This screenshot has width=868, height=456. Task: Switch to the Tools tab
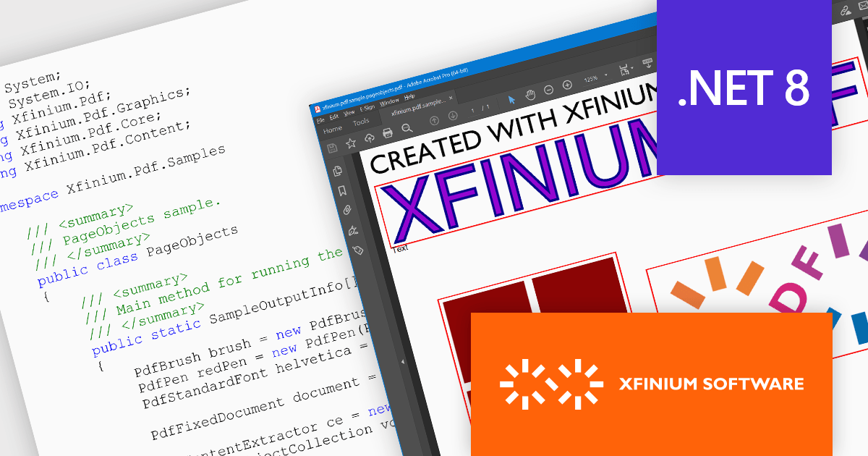tap(362, 122)
